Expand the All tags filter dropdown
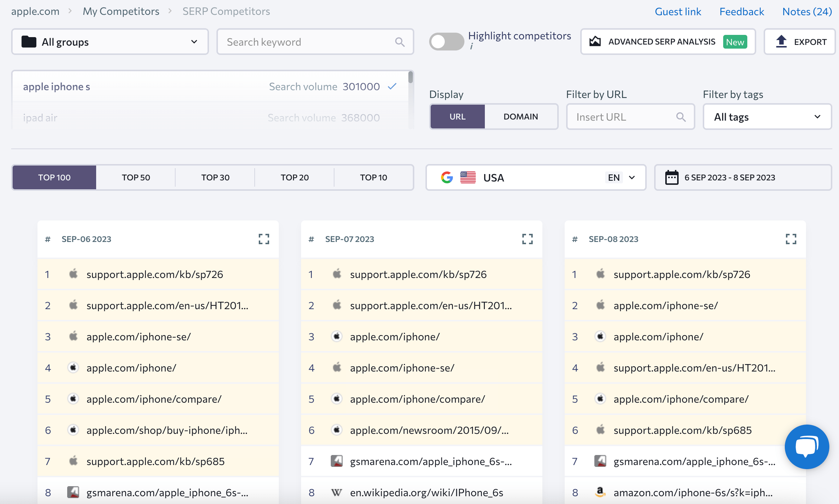Viewport: 839px width, 504px height. [x=768, y=116]
